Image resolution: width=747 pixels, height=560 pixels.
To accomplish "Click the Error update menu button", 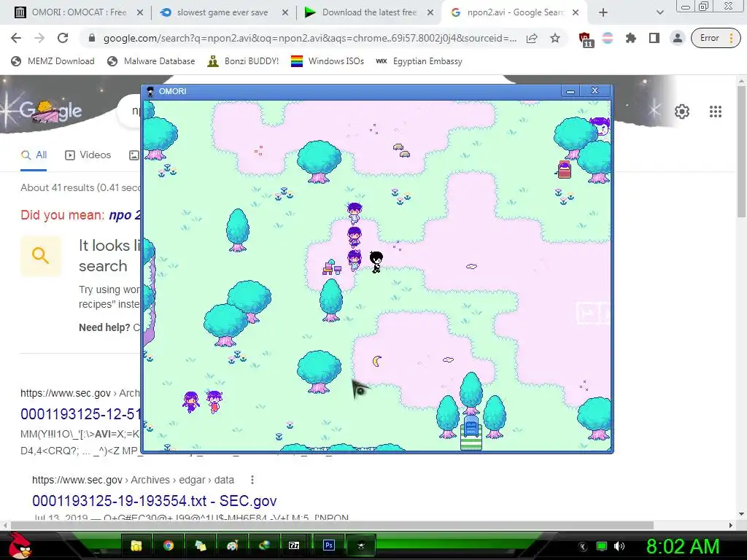I will 716,38.
